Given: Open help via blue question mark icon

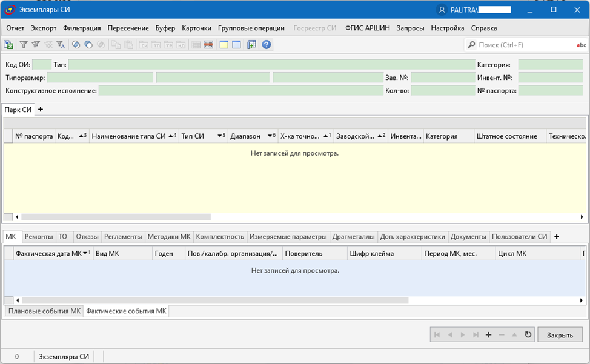Looking at the screenshot, I should click(267, 45).
